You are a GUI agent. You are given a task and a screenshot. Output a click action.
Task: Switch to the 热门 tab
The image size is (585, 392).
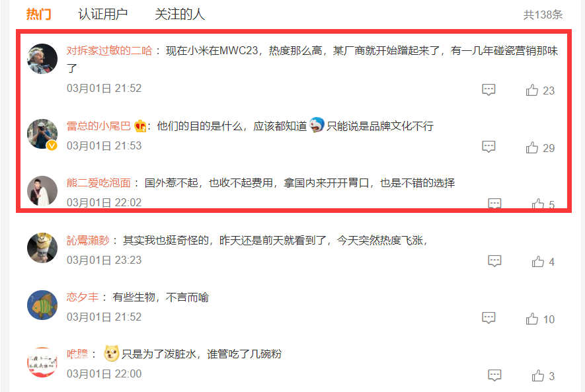[x=38, y=14]
